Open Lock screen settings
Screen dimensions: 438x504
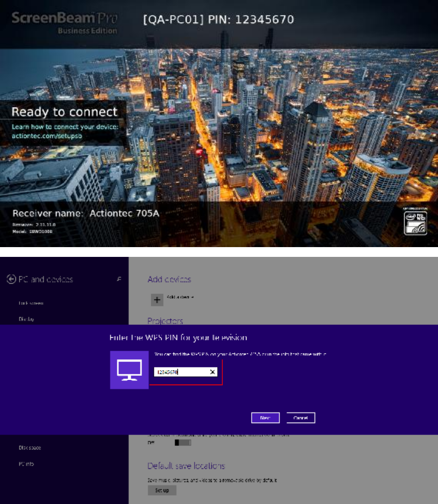31,303
